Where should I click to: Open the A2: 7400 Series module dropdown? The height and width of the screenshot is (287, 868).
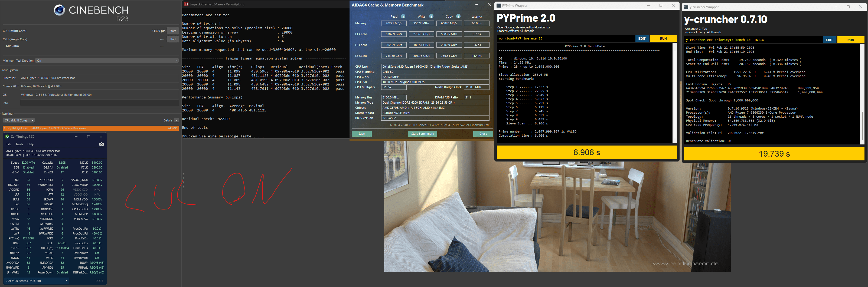click(x=36, y=281)
